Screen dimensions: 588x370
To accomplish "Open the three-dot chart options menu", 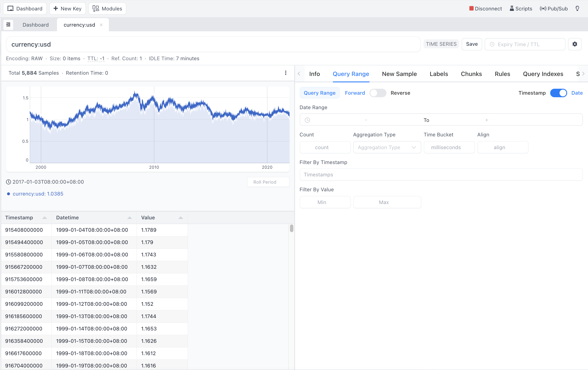I will pos(285,73).
